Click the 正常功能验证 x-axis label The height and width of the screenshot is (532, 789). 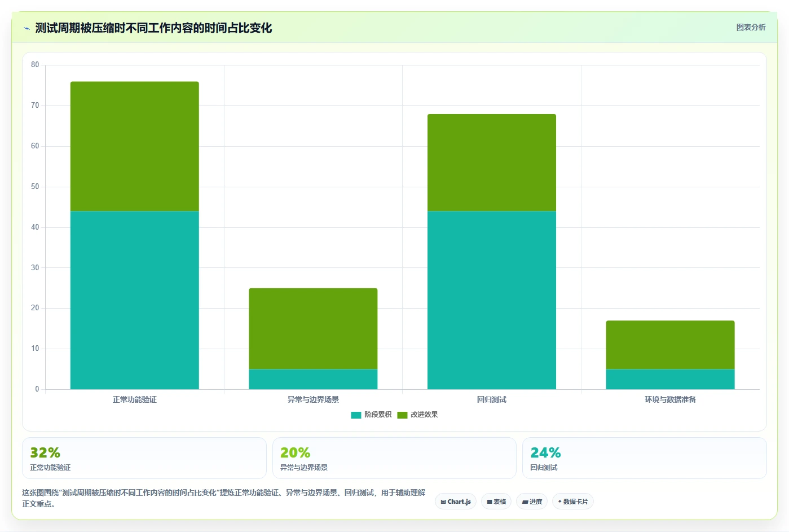point(134,399)
